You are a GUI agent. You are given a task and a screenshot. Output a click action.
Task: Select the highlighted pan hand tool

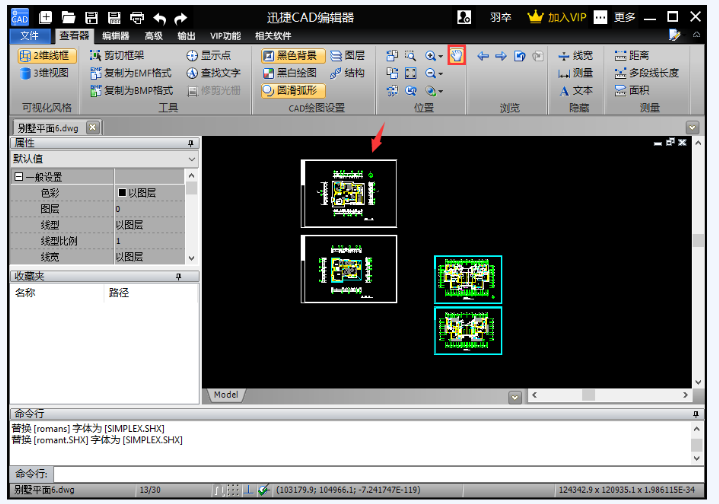tap(457, 56)
